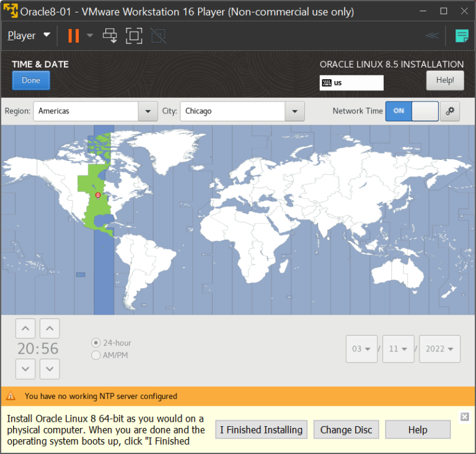Screen dimensions: 476x454
Task: Click the red location pin on the map
Action: pos(98,195)
